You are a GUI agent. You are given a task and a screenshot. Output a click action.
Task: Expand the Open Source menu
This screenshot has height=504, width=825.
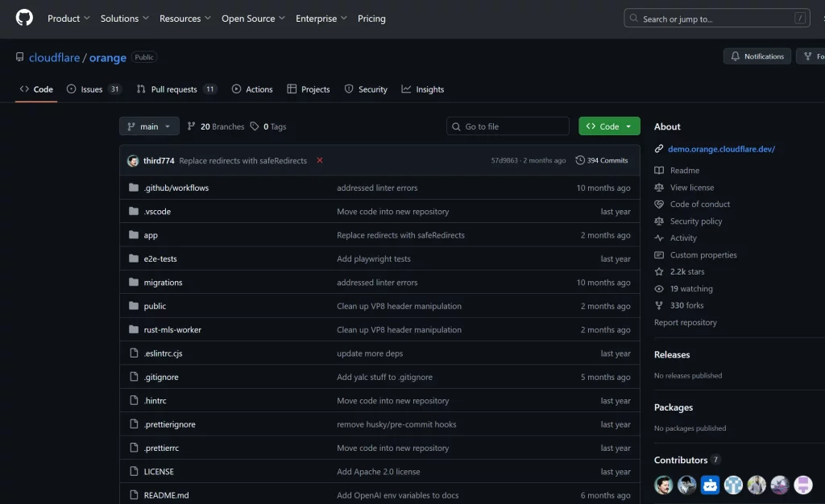coord(253,19)
